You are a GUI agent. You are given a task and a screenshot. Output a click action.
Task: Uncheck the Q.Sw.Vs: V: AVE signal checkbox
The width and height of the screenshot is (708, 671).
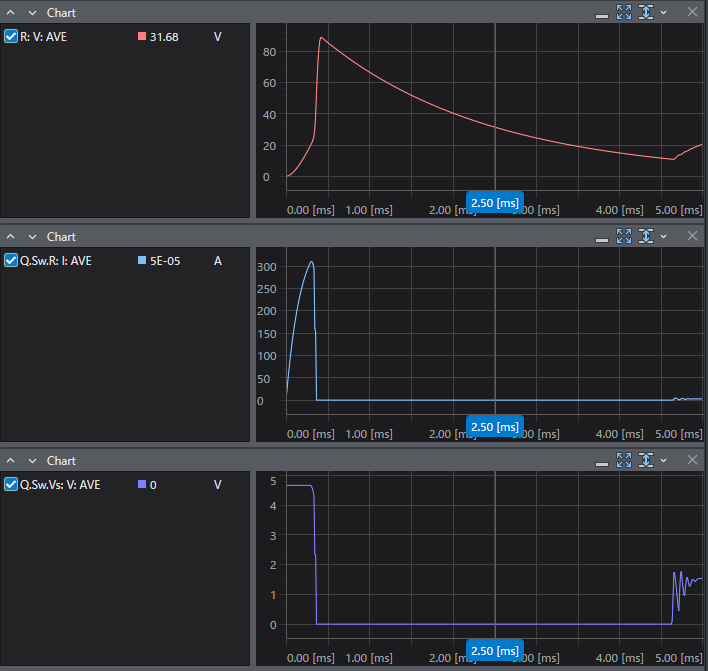tap(11, 485)
